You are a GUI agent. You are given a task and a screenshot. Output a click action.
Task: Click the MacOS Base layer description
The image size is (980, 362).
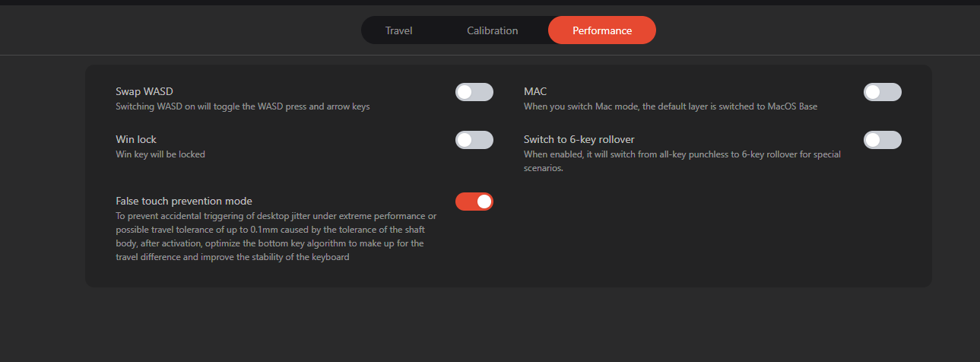[670, 106]
